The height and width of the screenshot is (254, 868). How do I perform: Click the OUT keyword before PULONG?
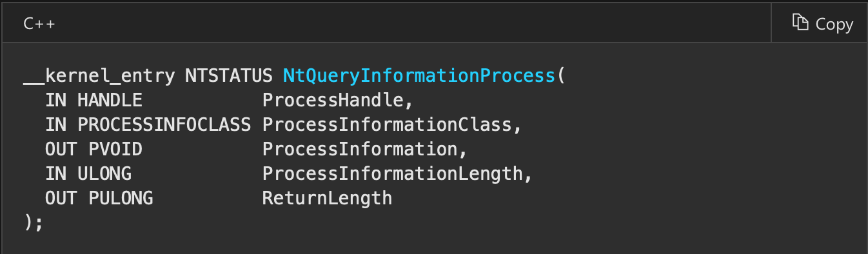61,198
